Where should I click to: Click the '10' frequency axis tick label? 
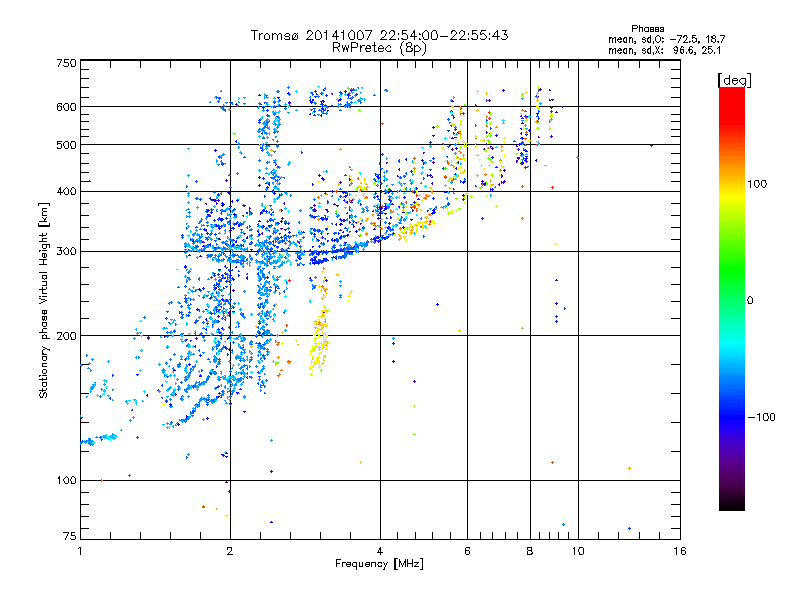578,551
